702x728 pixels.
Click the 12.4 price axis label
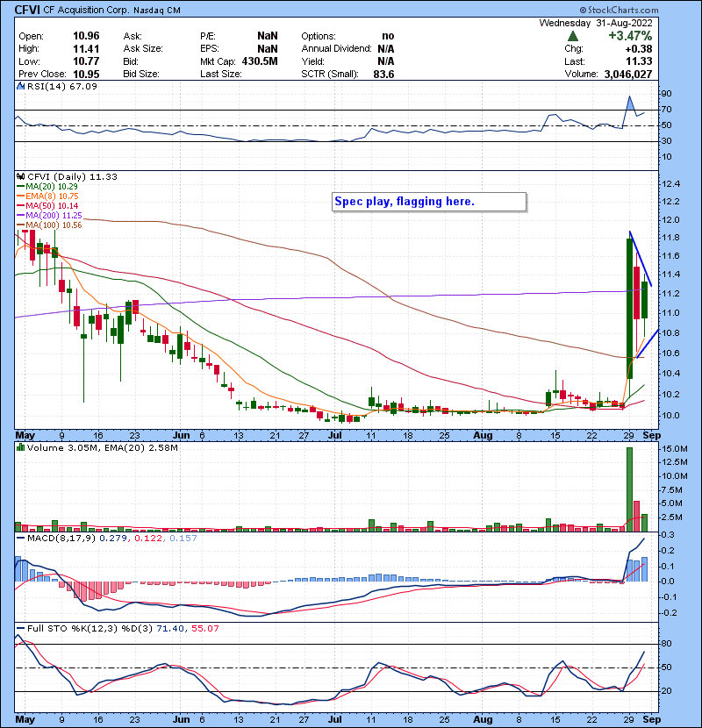pyautogui.click(x=670, y=184)
